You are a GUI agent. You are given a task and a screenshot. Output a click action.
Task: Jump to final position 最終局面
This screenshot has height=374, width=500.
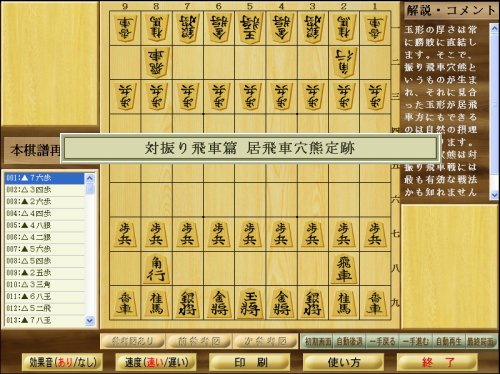(x=481, y=342)
